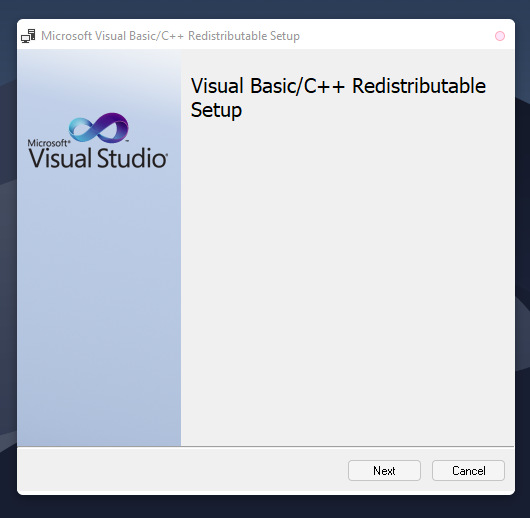
Task: Click the blue loop of the infinity logo
Action: click(x=82, y=130)
